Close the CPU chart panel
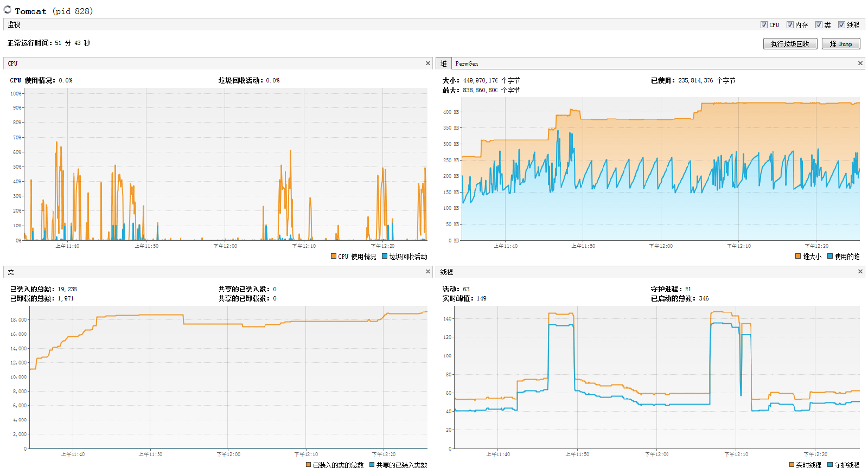The height and width of the screenshot is (474, 868). pos(428,63)
